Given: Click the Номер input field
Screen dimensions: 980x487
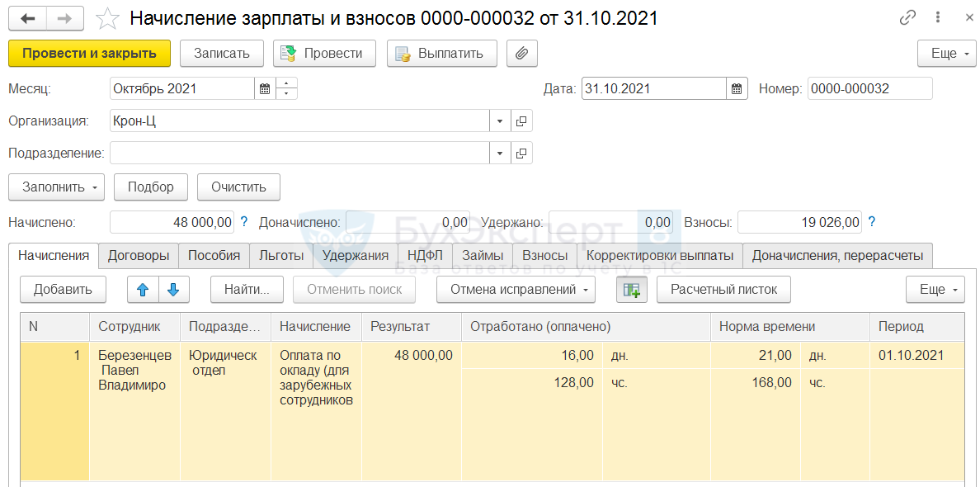Looking at the screenshot, I should tap(869, 88).
